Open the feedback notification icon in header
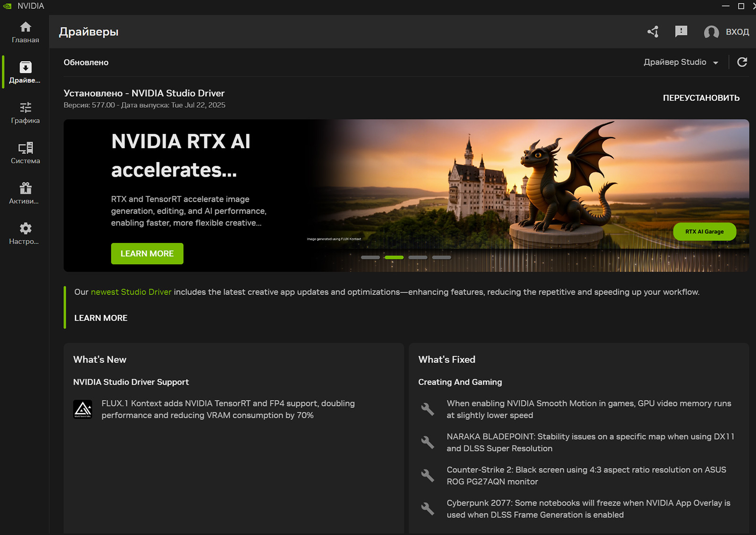Viewport: 756px width, 535px height. pyautogui.click(x=681, y=32)
